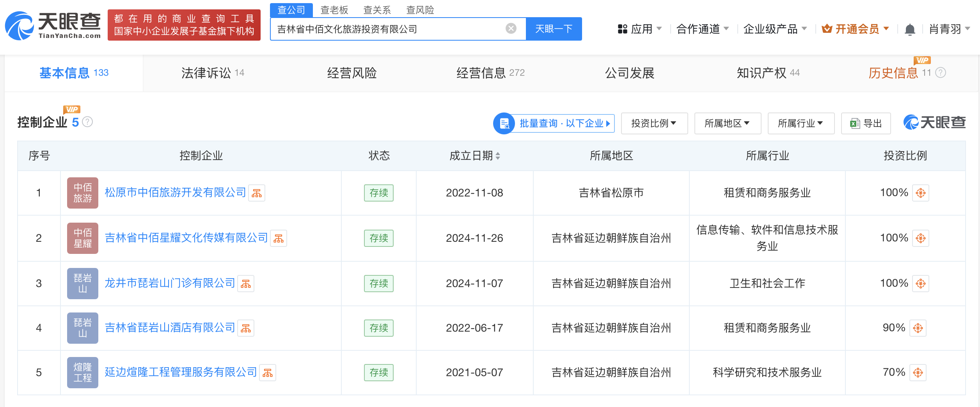The height and width of the screenshot is (407, 980).
Task: Select the 查风险 search tab
Action: [420, 10]
